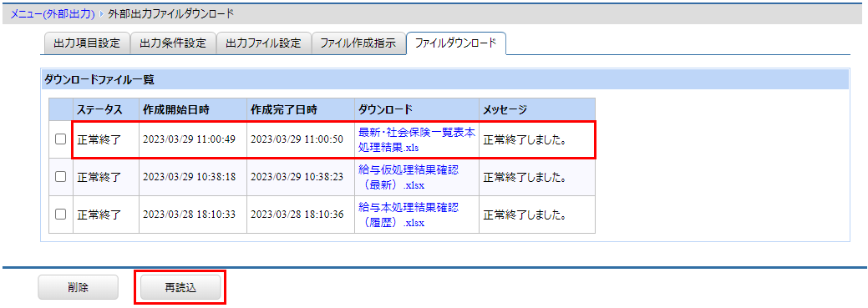Switch to the ファイル作成指示 tab
This screenshot has height=308, width=868.
[x=358, y=43]
